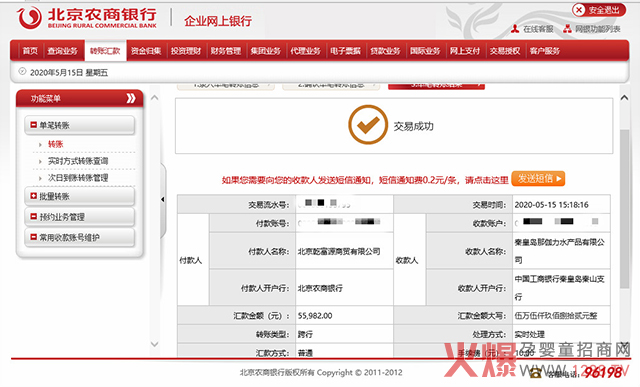Open 代理业务 menu item
Viewport: 640px width, 387px height.
point(305,51)
